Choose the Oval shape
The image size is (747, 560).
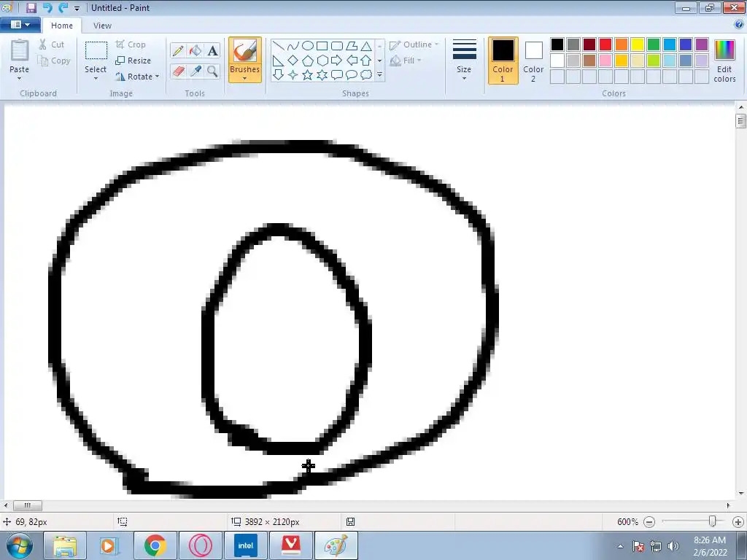[308, 46]
